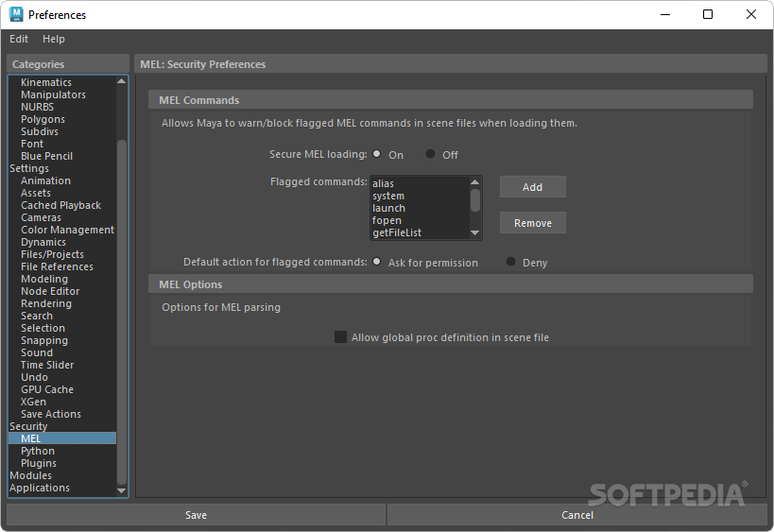Select the Manipulators category
The image size is (774, 532).
point(62,94)
